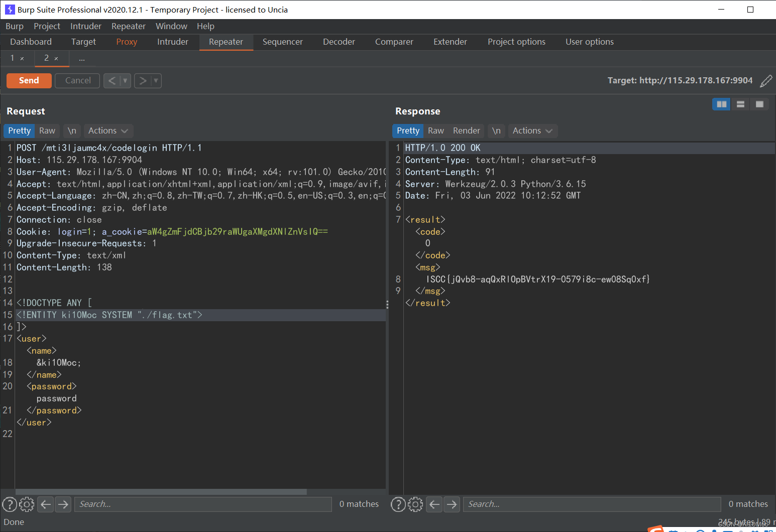
Task: Go back to previous request in history
Action: pyautogui.click(x=112, y=81)
